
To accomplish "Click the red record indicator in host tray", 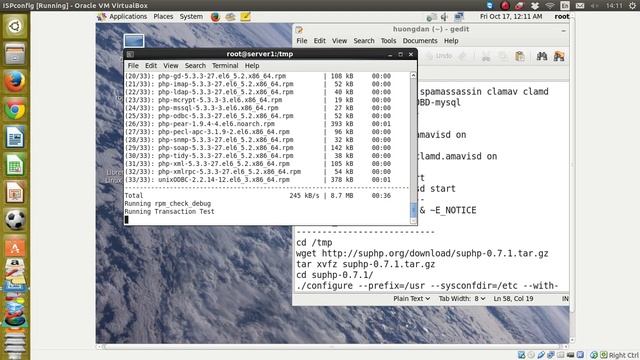I will (x=505, y=5).
